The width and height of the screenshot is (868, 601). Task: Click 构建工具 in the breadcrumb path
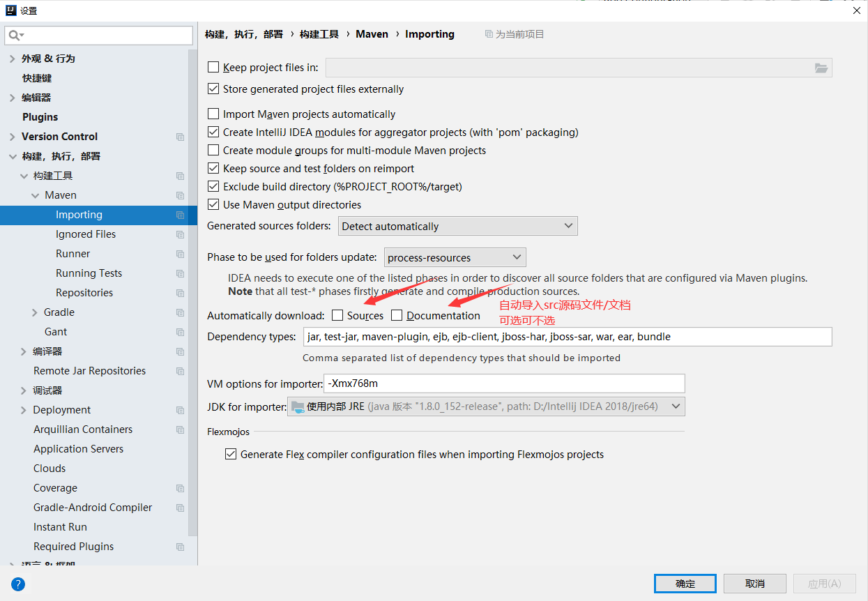[319, 34]
